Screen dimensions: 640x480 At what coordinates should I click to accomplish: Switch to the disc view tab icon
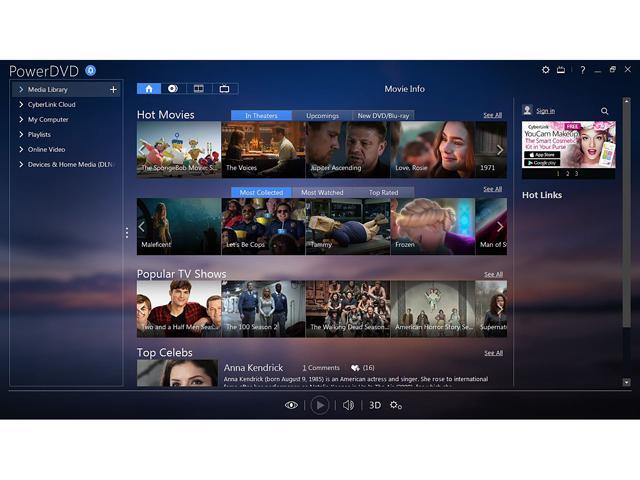pos(173,89)
